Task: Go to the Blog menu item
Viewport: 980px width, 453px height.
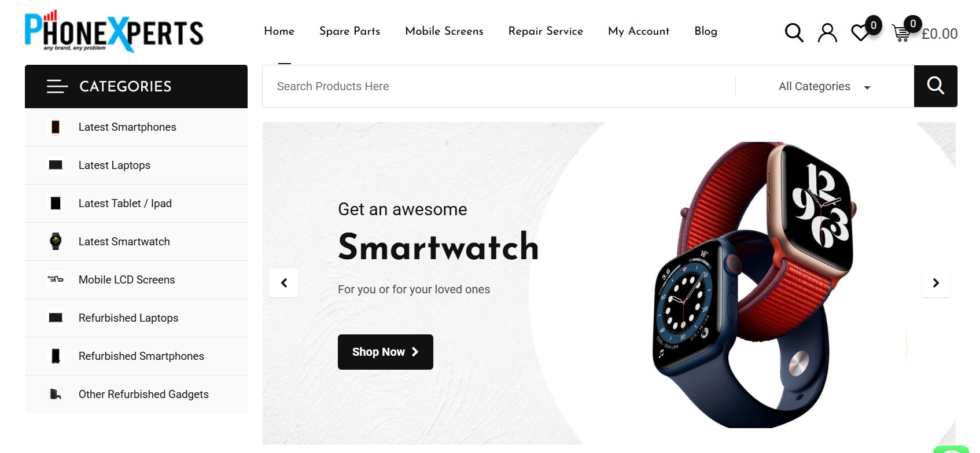Action: tap(706, 31)
